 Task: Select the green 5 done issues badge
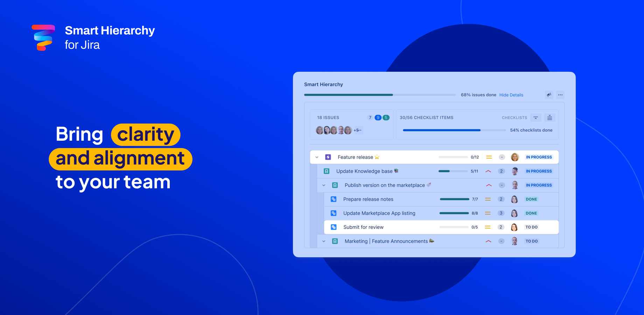(386, 118)
